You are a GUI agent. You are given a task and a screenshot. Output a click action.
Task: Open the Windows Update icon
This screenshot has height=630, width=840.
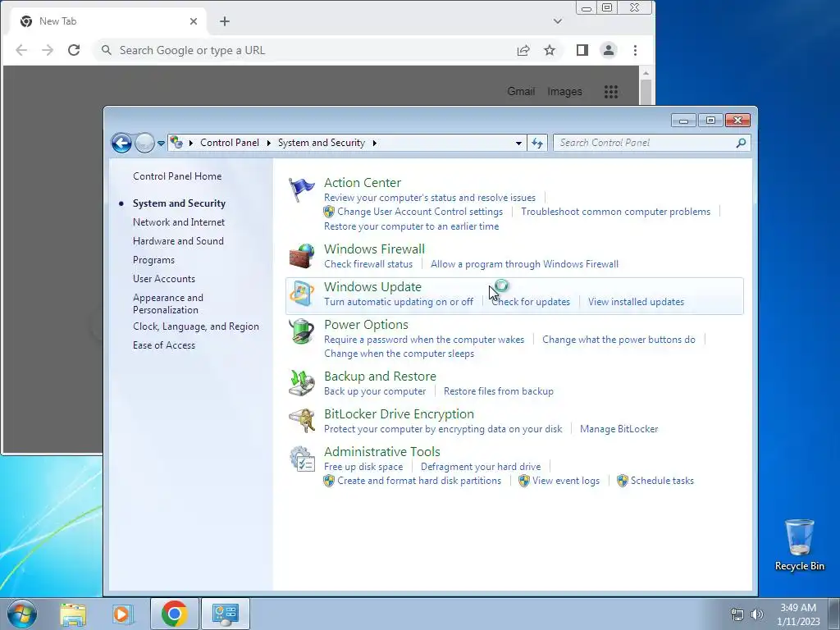(x=302, y=294)
